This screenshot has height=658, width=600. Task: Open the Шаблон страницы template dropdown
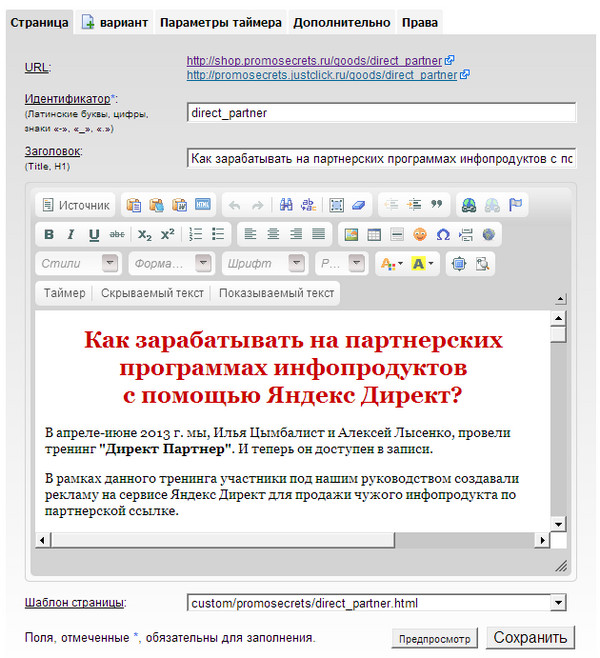(x=376, y=603)
